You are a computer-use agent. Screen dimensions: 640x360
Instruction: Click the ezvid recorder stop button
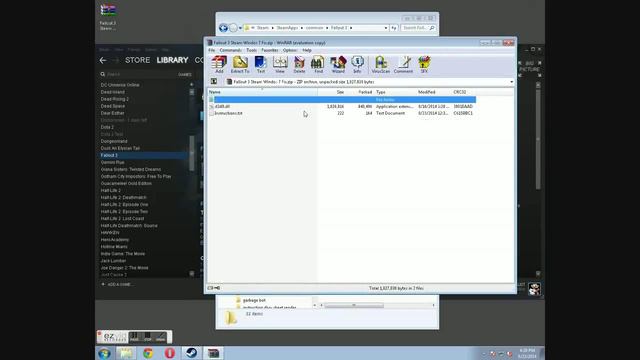[148, 337]
